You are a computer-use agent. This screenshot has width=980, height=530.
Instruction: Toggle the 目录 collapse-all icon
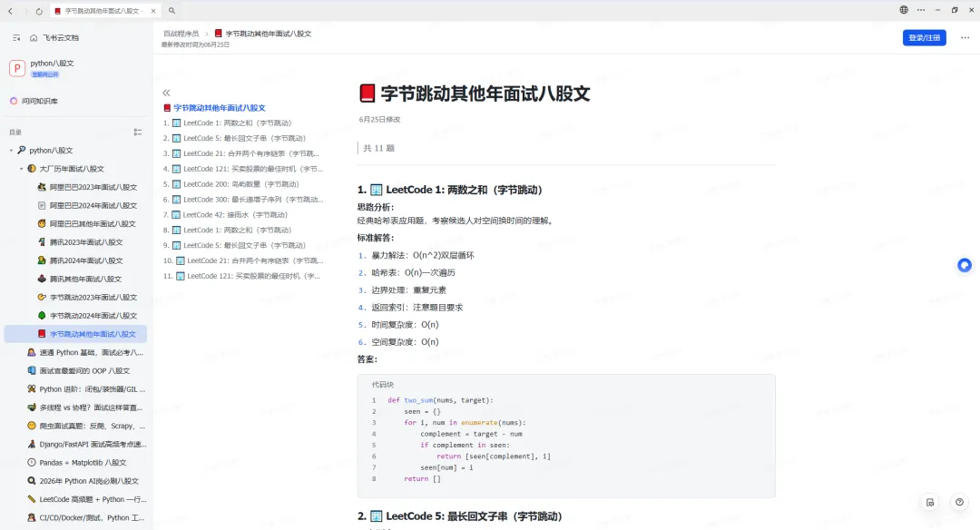[138, 132]
